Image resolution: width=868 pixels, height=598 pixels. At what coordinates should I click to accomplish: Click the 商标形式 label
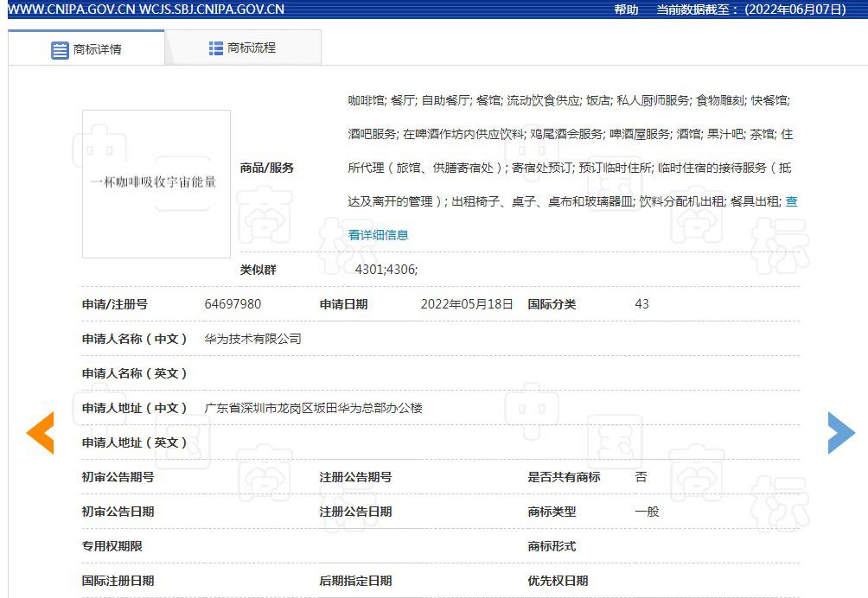[552, 546]
